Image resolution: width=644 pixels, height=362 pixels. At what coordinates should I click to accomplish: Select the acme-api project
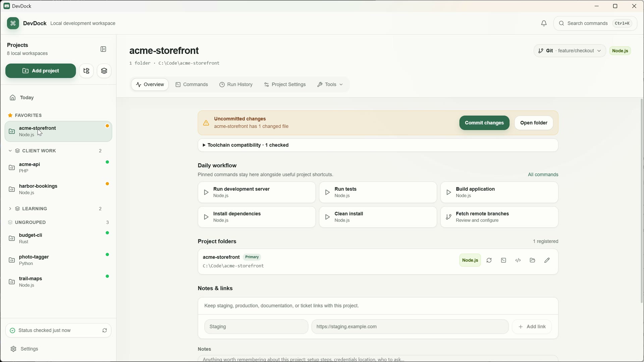pyautogui.click(x=58, y=168)
